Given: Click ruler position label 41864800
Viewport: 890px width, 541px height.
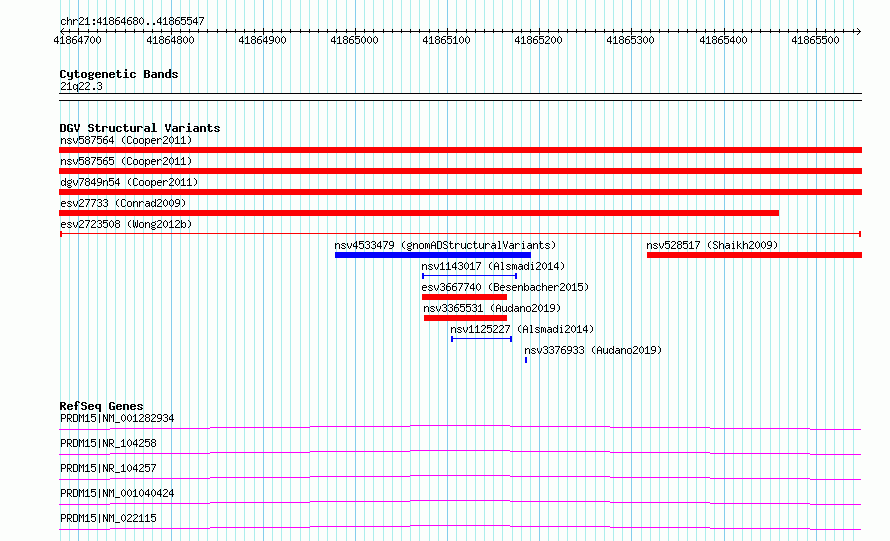Looking at the screenshot, I should pyautogui.click(x=170, y=40).
